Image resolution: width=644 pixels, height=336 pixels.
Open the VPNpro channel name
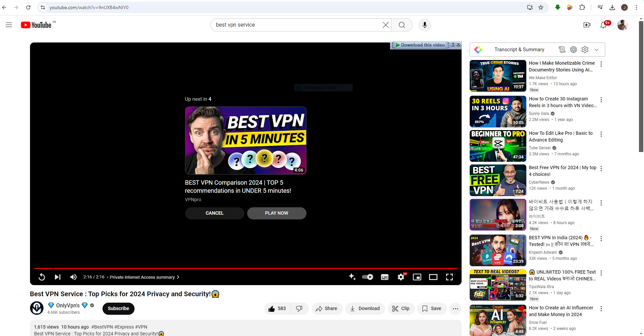click(x=193, y=200)
